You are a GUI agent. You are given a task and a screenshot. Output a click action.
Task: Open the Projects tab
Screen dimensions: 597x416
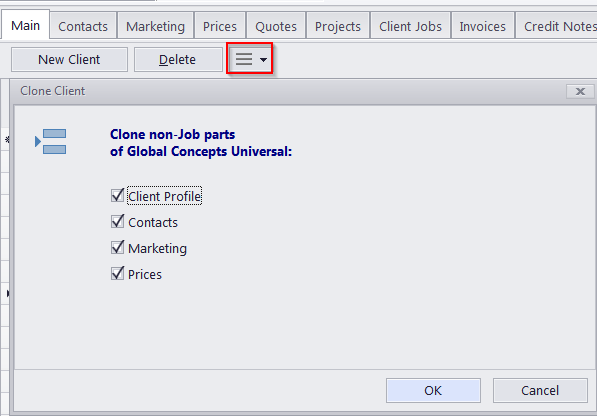pos(338,26)
